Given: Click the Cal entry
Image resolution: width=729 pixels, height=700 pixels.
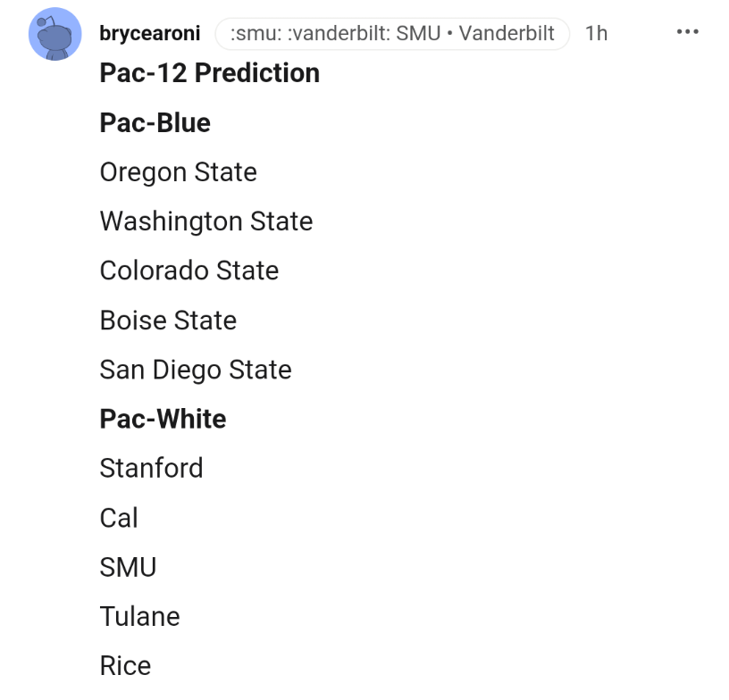Looking at the screenshot, I should [x=119, y=518].
